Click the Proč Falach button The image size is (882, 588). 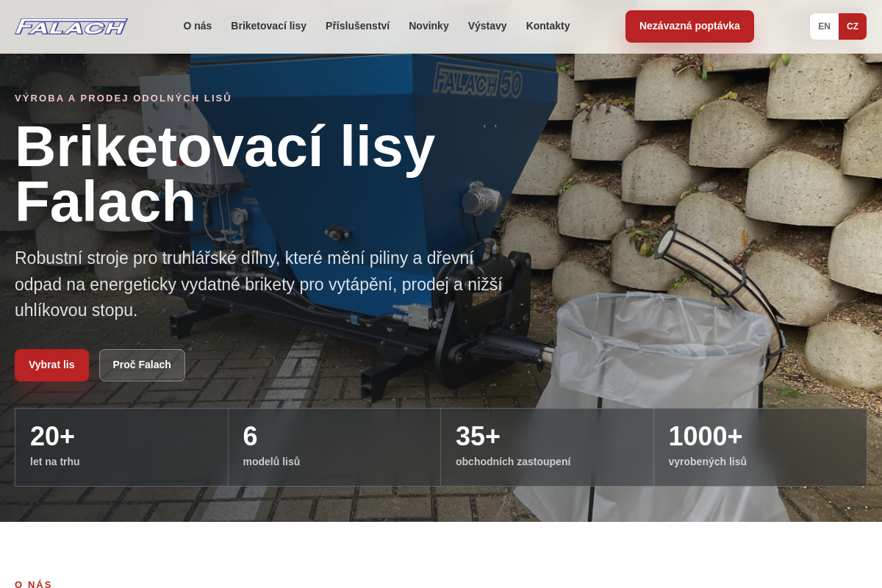click(142, 365)
